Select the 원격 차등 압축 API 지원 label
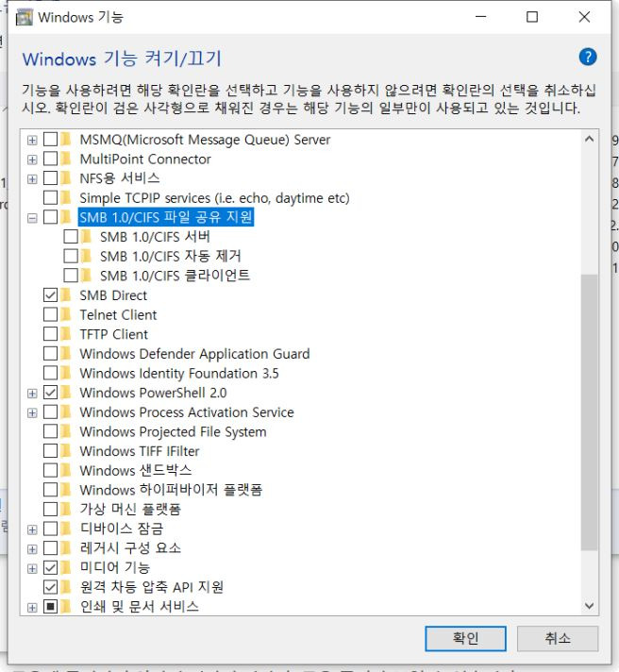The image size is (619, 672). [152, 587]
